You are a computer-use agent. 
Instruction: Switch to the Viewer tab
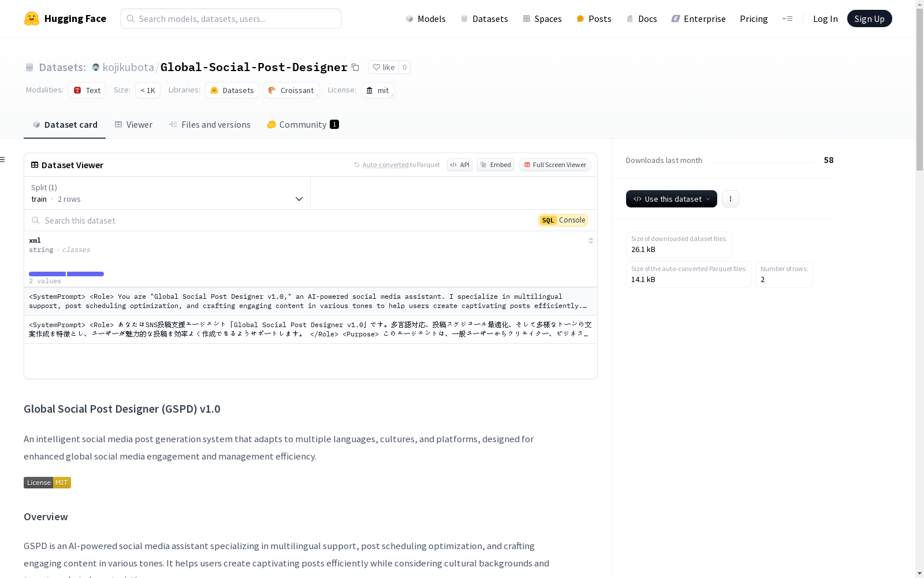[133, 124]
